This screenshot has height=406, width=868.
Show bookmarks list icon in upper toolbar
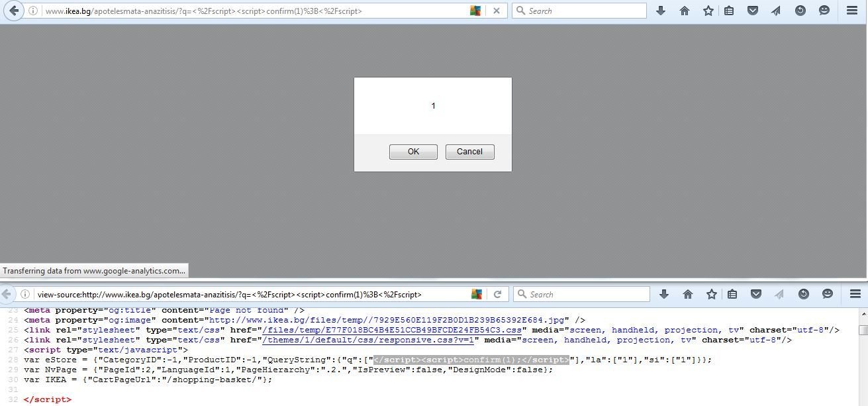[729, 11]
